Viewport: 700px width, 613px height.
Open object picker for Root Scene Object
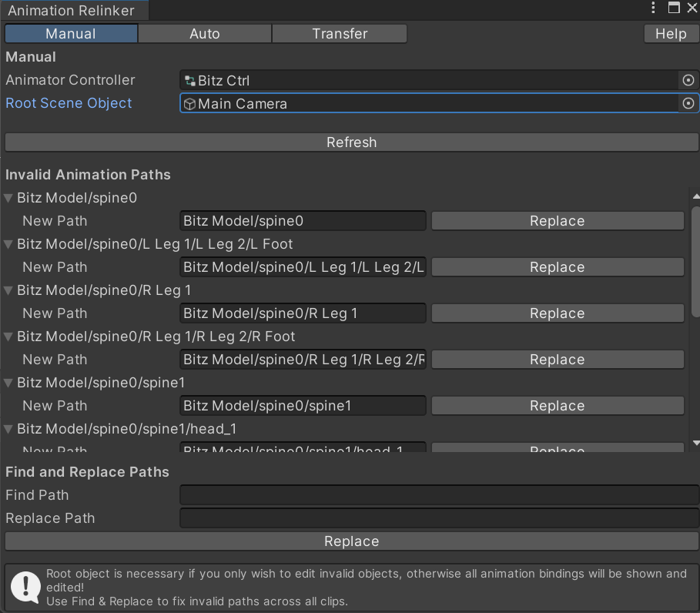(688, 104)
